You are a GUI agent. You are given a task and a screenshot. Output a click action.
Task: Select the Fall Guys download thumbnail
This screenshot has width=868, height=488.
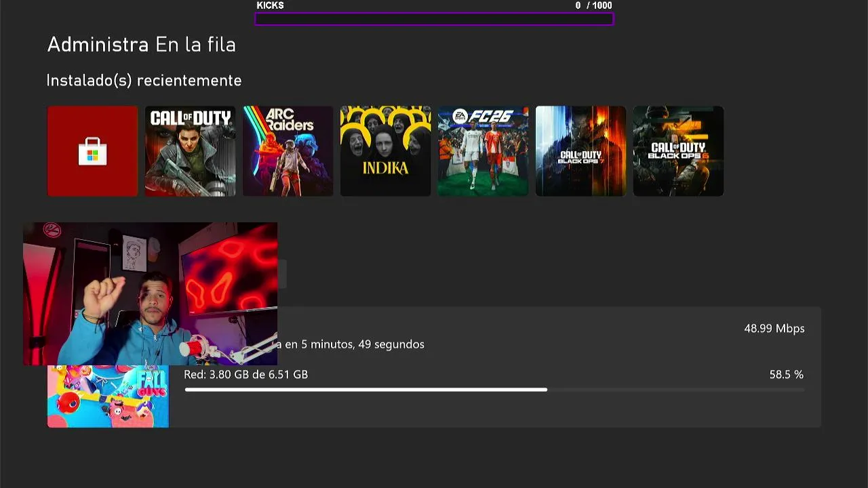(108, 396)
